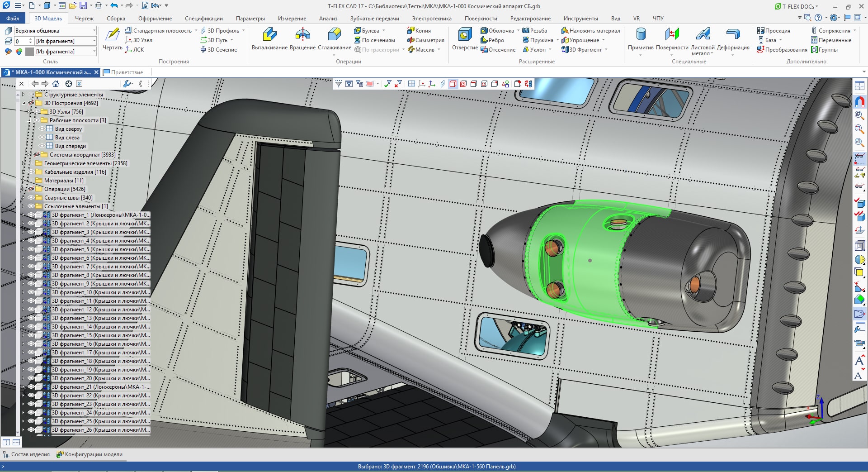Select the Примитив primitive tool
Viewport: 868px width, 472px height.
coord(641,39)
